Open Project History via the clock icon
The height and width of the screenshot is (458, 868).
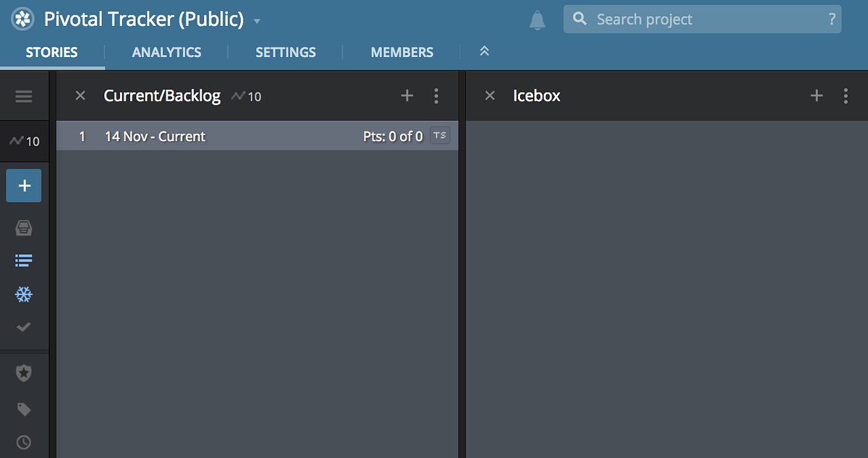pos(24,442)
